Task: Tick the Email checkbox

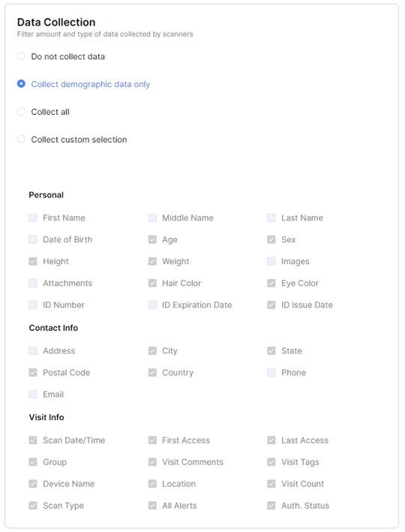Action: (x=33, y=394)
